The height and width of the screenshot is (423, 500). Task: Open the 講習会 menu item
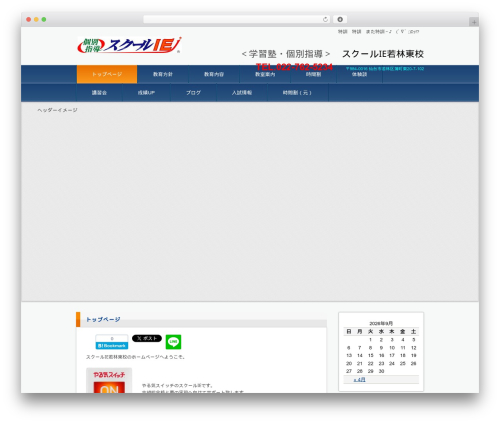99,92
